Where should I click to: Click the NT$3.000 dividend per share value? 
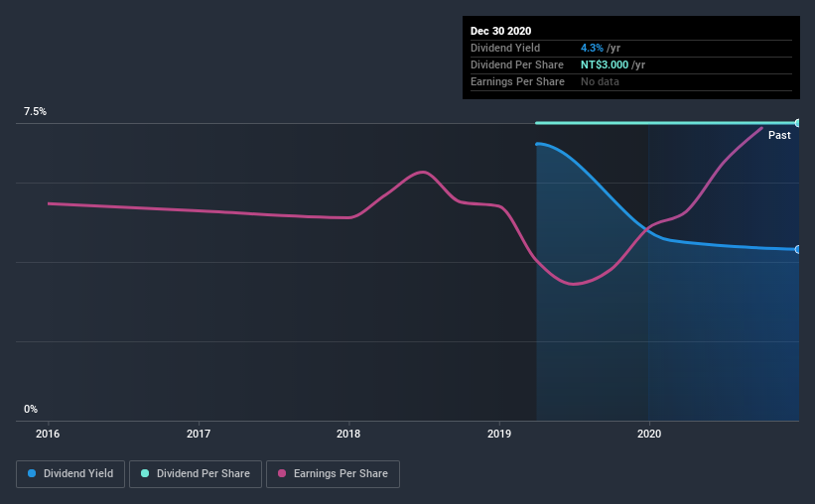pos(605,64)
